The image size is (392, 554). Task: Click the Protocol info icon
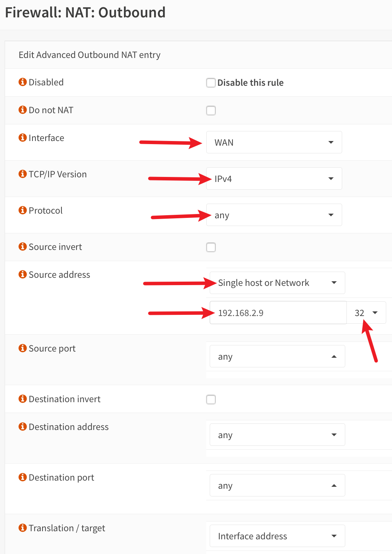(x=23, y=210)
